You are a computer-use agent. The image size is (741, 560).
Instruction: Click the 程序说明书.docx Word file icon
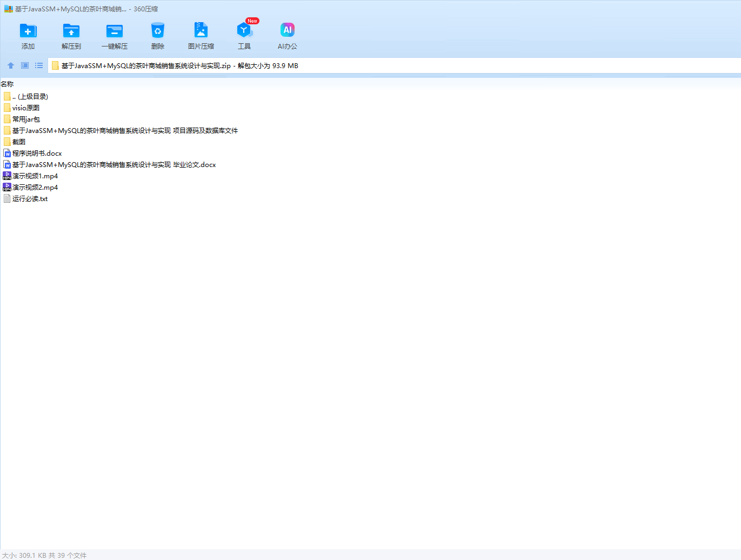point(7,153)
